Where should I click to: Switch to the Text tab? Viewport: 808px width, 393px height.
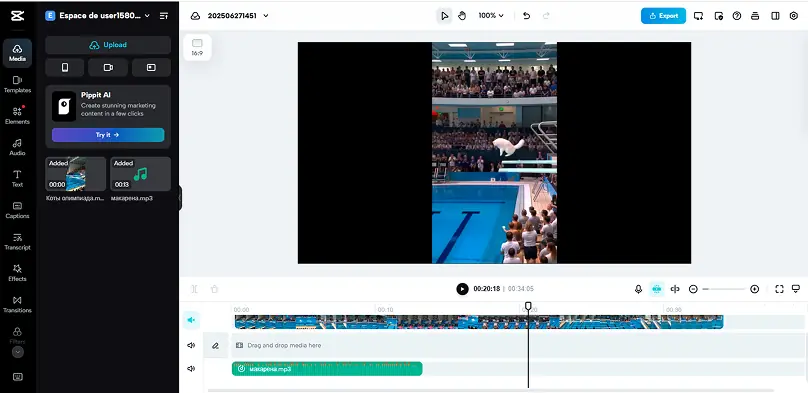point(18,179)
